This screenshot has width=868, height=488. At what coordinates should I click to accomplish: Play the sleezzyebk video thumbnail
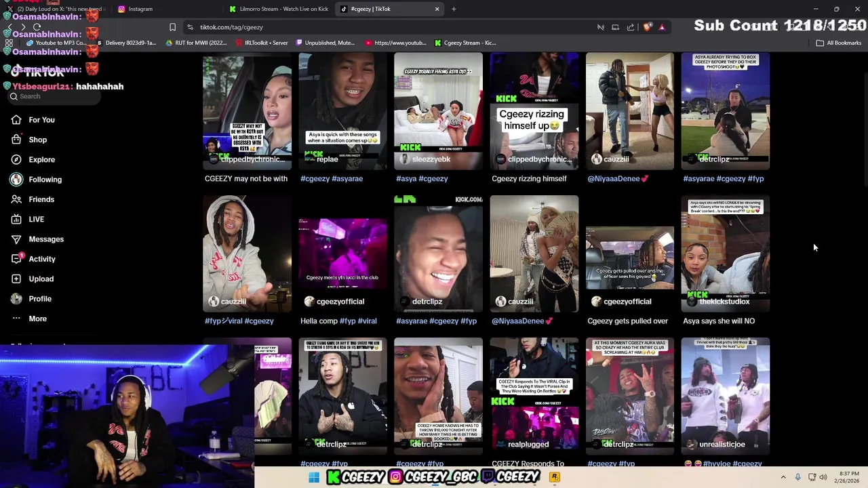438,111
